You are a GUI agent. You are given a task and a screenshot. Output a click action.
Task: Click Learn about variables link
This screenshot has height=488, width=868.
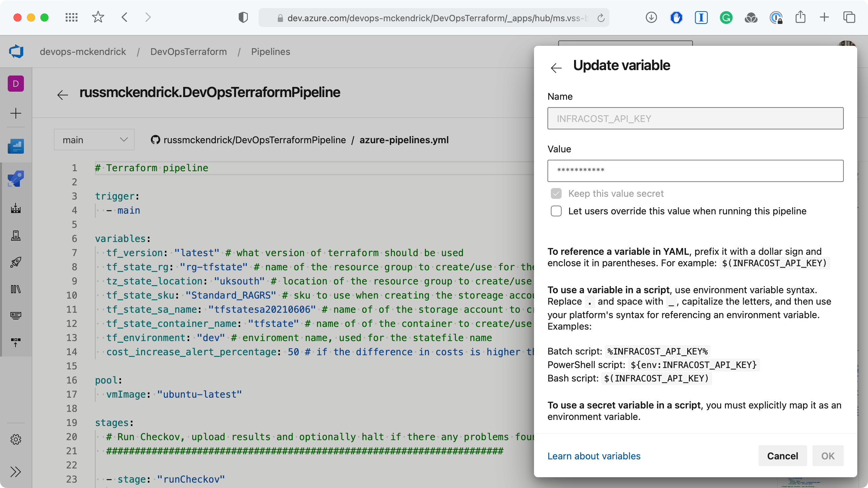pos(594,456)
